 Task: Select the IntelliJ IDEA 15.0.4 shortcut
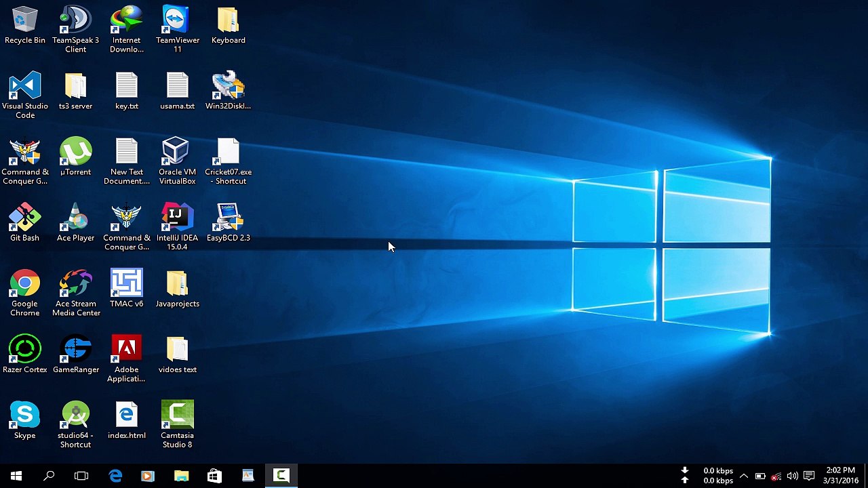177,219
